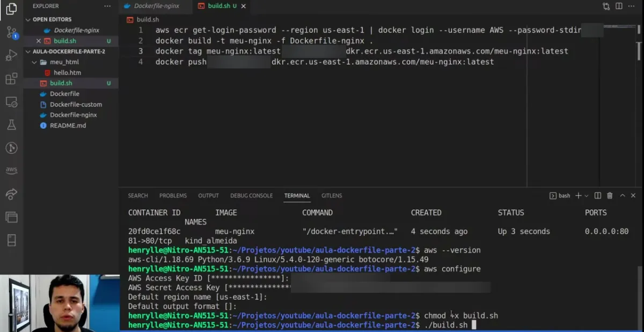
Task: Click 'aws --version' terminal command text
Action: [452, 250]
